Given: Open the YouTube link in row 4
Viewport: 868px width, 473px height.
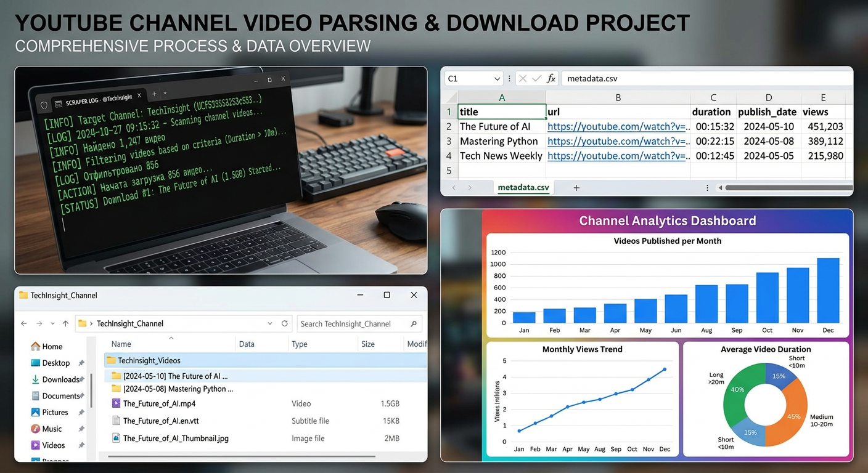Looking at the screenshot, I should pos(618,156).
